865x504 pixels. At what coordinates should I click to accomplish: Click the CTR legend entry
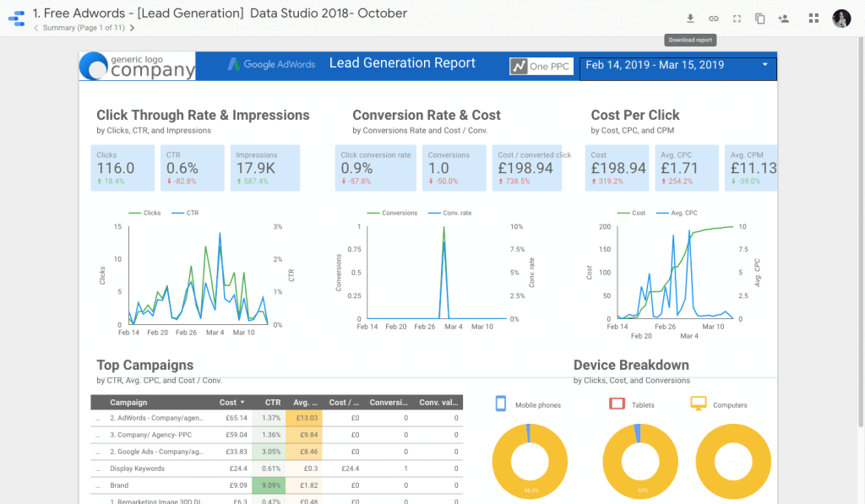pyautogui.click(x=185, y=213)
